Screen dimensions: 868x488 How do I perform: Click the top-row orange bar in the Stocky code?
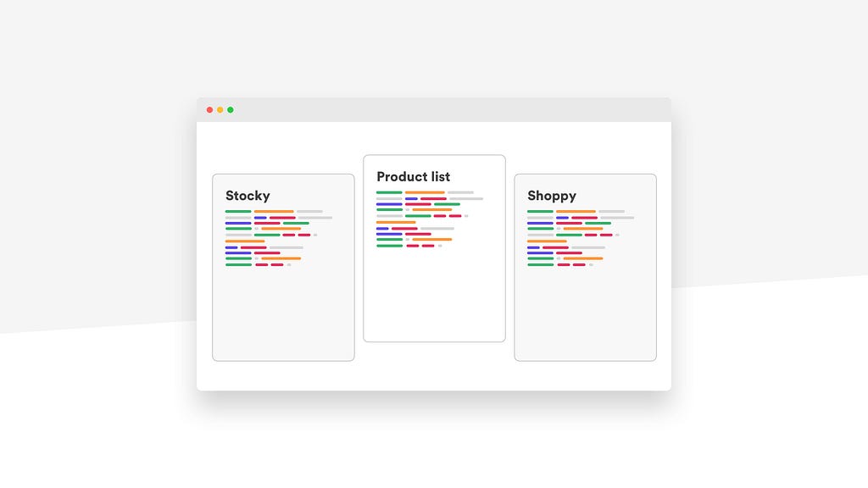point(274,211)
